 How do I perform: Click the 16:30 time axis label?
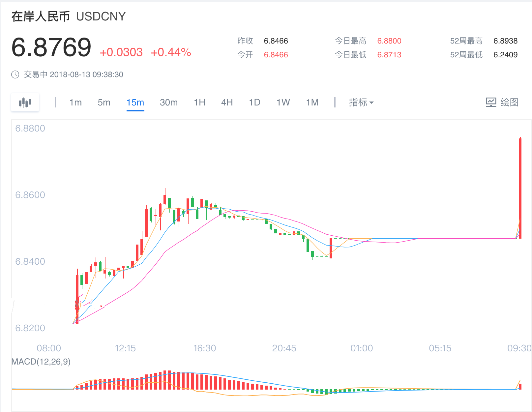[204, 348]
